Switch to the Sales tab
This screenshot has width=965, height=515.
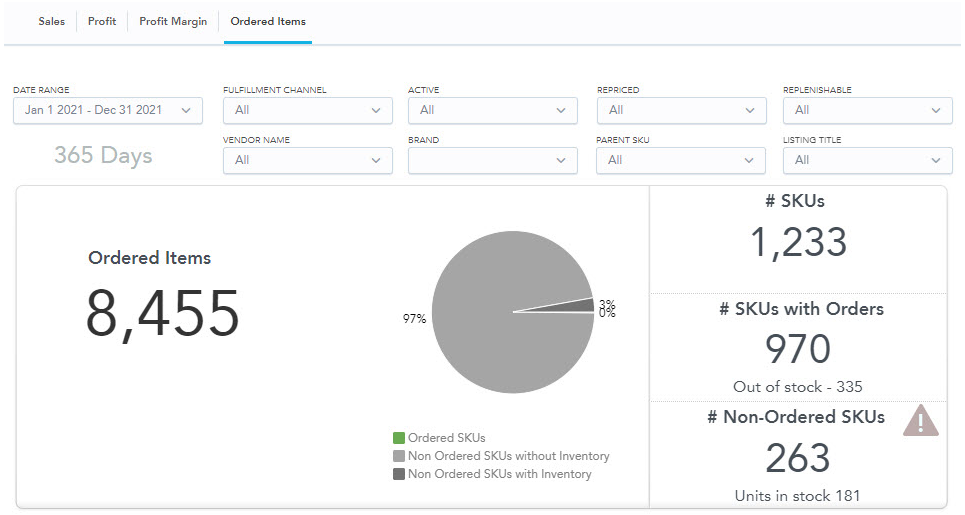(52, 22)
